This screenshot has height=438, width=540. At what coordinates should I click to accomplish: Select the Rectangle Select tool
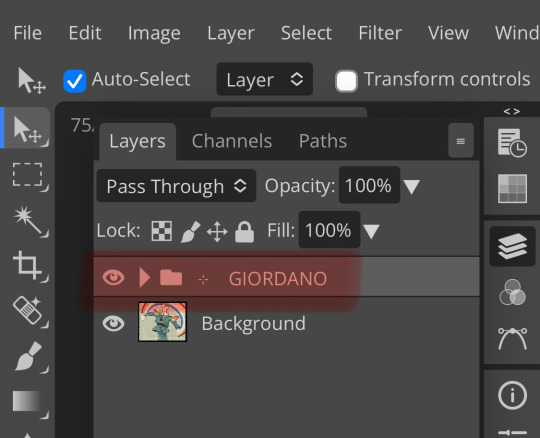(28, 175)
